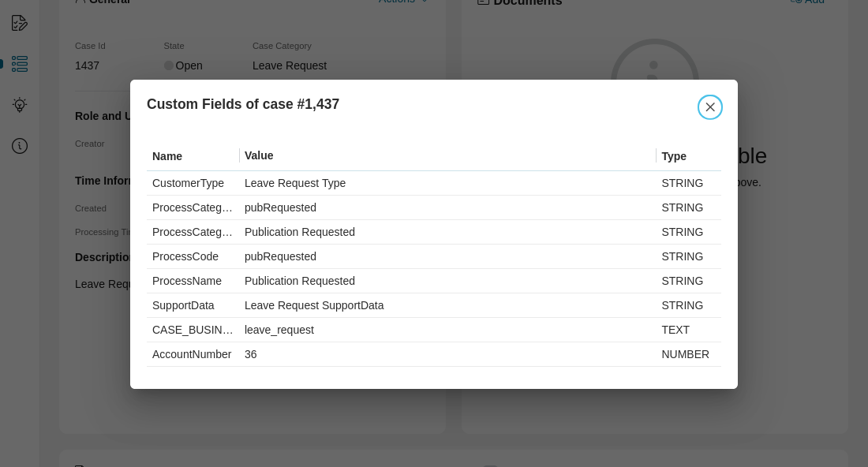
Task: Click the Add link in the Documents panel
Action: (812, 2)
